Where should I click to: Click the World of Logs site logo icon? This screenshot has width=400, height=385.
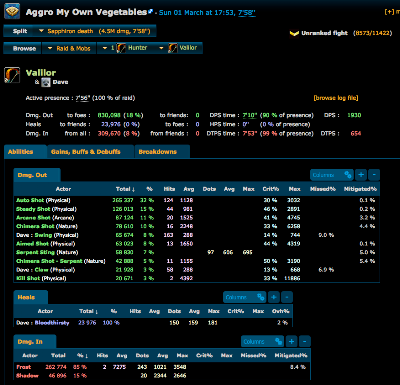[12, 11]
